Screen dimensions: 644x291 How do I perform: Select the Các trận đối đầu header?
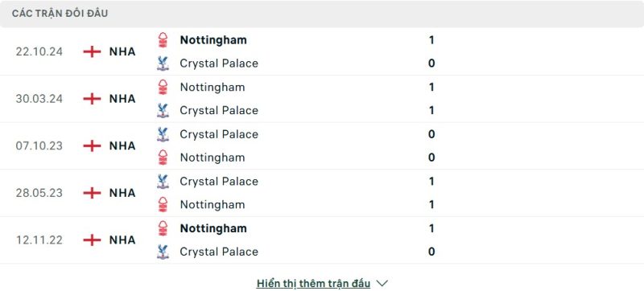pos(60,14)
